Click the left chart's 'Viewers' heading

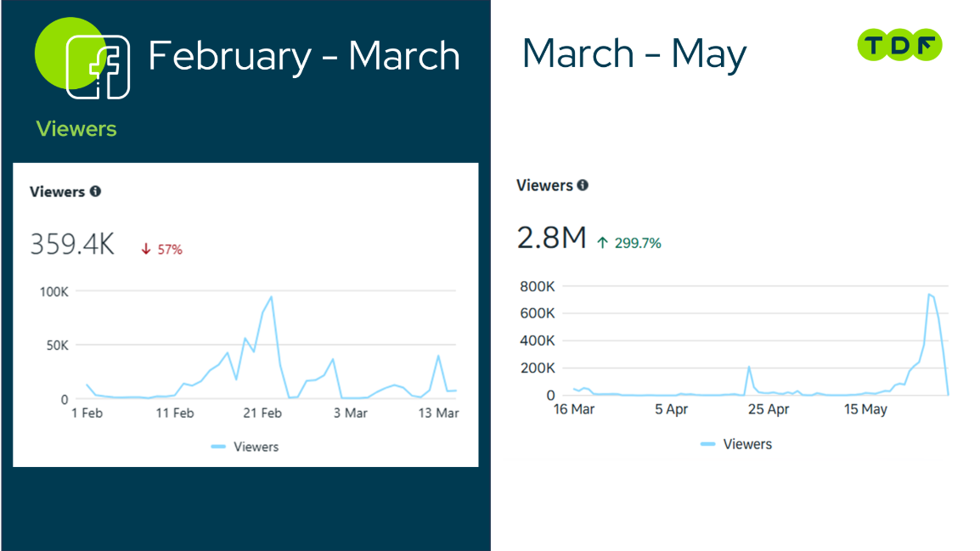pyautogui.click(x=57, y=192)
